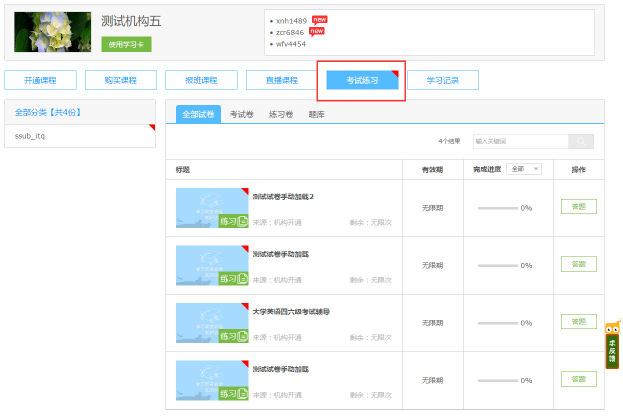Select 全部分类【共4份】 category header

coord(48,111)
